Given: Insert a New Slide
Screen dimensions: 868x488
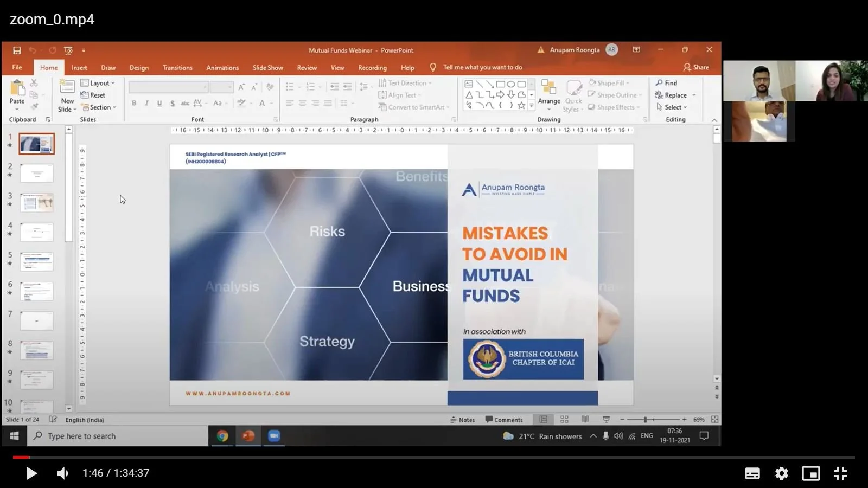Looking at the screenshot, I should pyautogui.click(x=67, y=96).
